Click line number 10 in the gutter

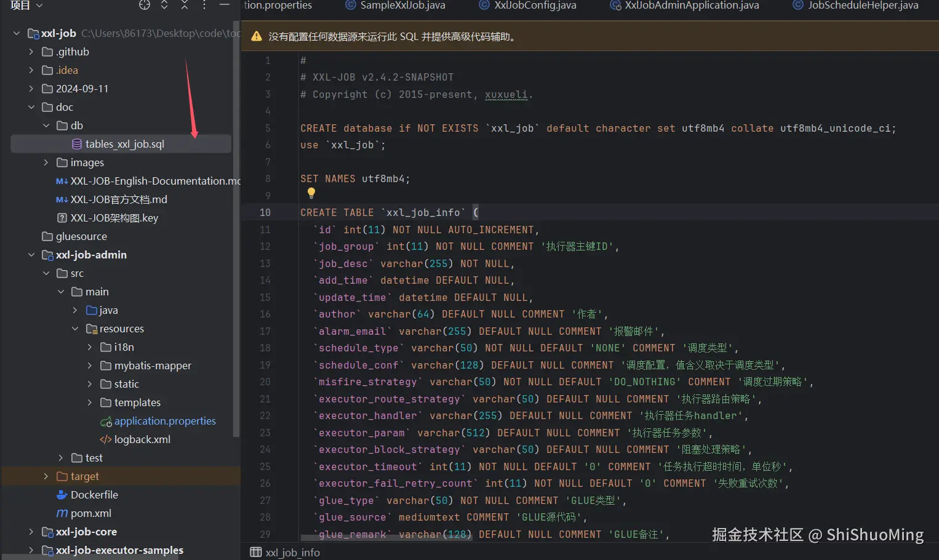point(265,212)
